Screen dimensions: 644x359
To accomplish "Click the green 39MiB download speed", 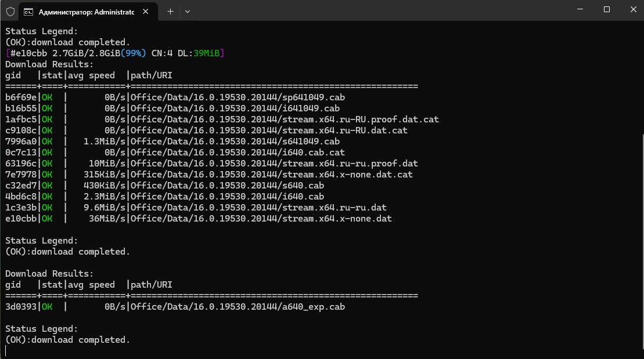I will [207, 53].
